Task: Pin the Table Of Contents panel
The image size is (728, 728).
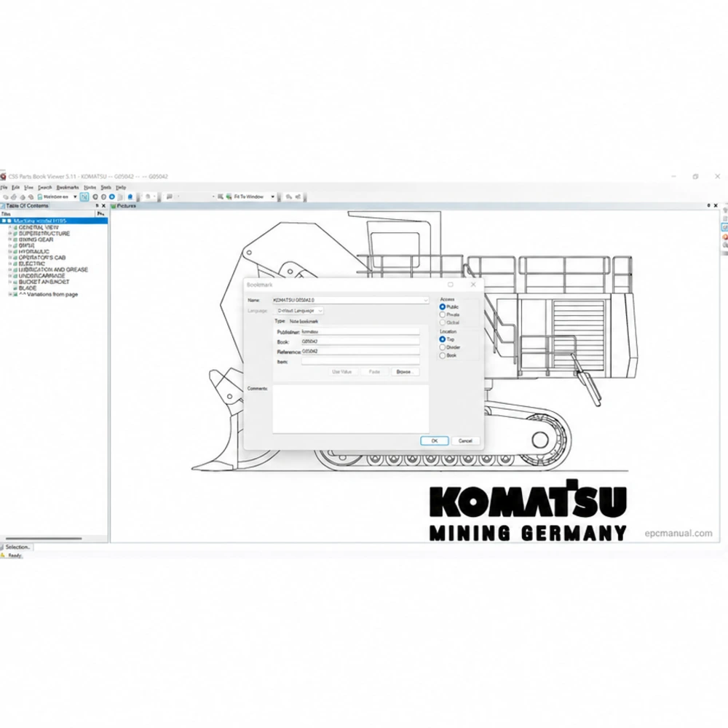Action: pos(97,206)
